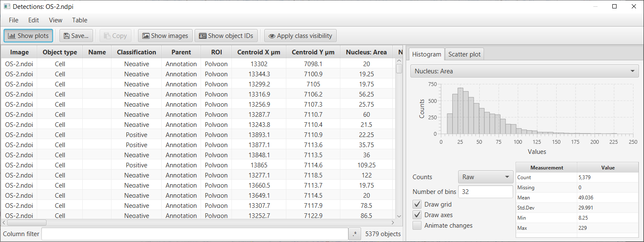Click the Copy toolbar button
This screenshot has width=644, height=242.
tap(115, 36)
